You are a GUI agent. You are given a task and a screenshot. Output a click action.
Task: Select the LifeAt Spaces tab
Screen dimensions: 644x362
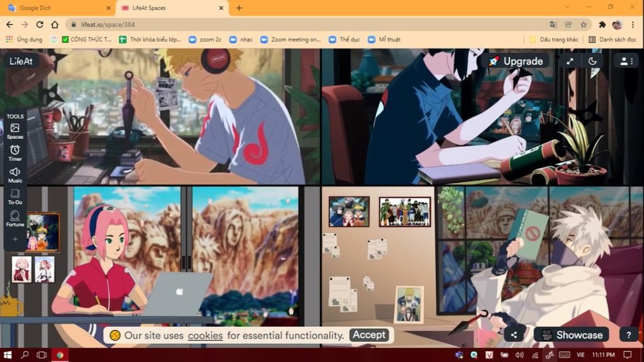pyautogui.click(x=172, y=8)
